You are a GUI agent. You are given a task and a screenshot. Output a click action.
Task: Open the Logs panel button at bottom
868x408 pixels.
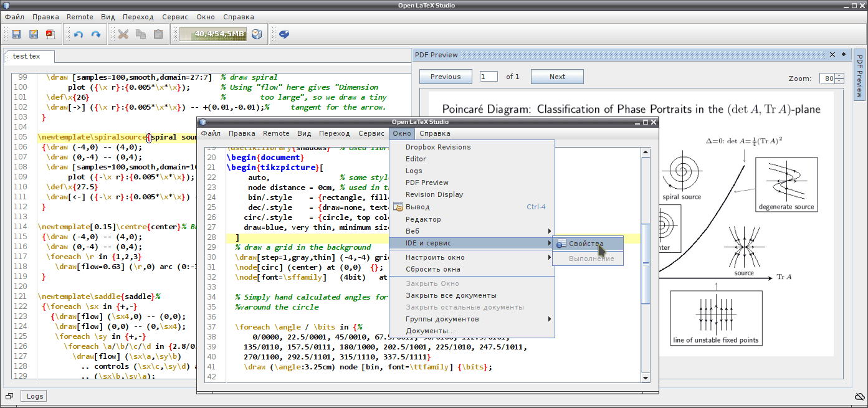coord(35,396)
